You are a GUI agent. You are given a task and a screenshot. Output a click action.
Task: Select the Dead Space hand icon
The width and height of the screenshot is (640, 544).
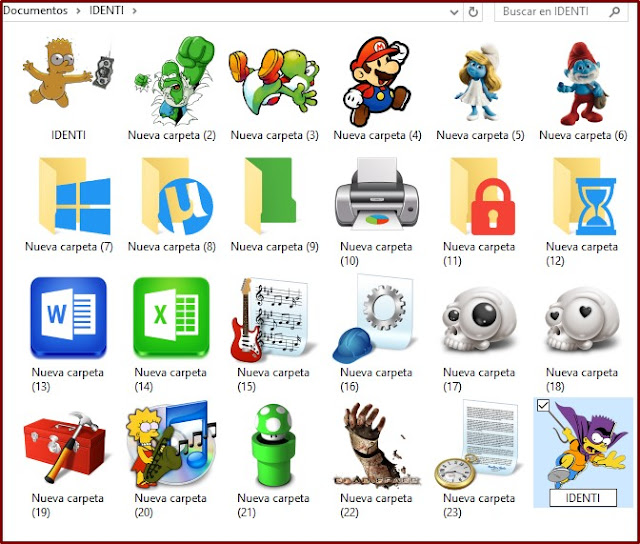click(376, 445)
